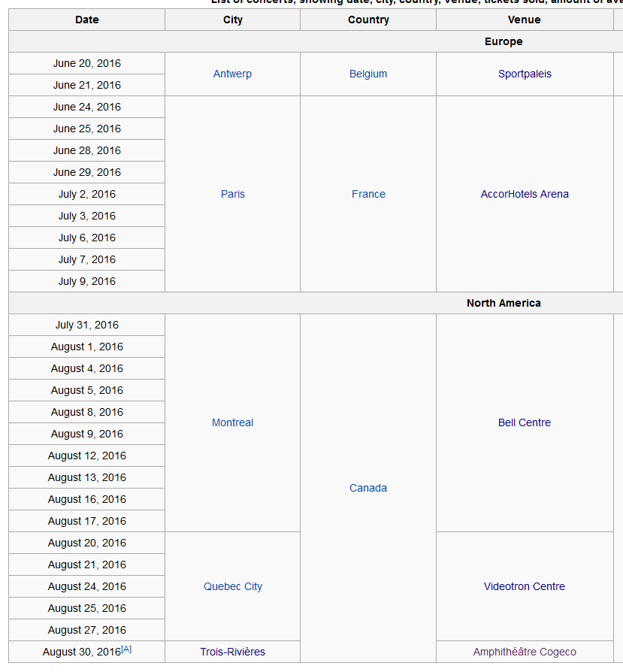
Task: Open the Antwerp city link
Action: [x=232, y=74]
